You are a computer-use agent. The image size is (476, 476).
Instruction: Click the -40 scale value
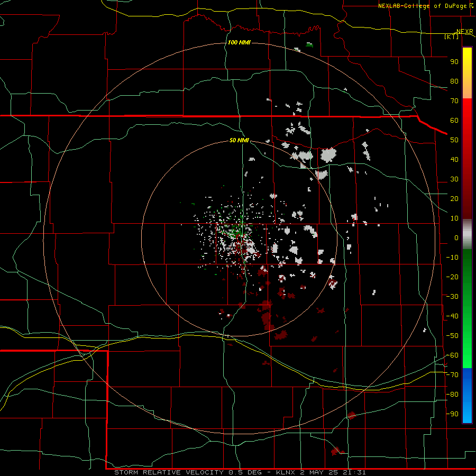coord(452,316)
